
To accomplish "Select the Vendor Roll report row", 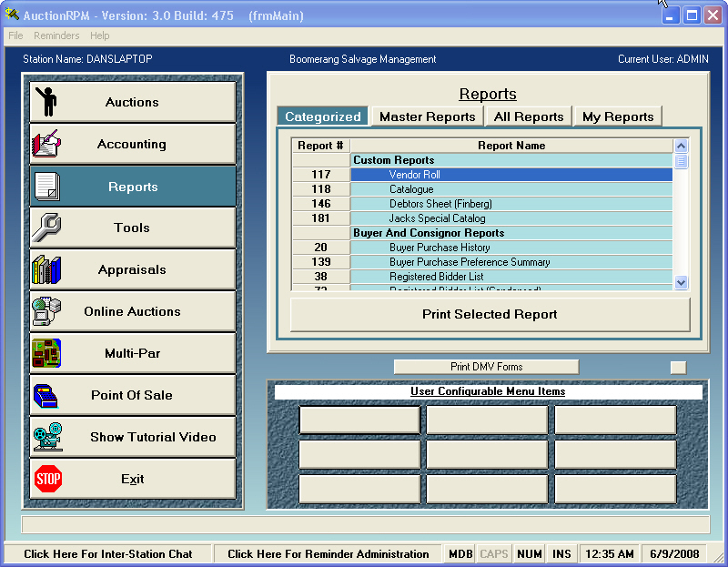I will 511,175.
